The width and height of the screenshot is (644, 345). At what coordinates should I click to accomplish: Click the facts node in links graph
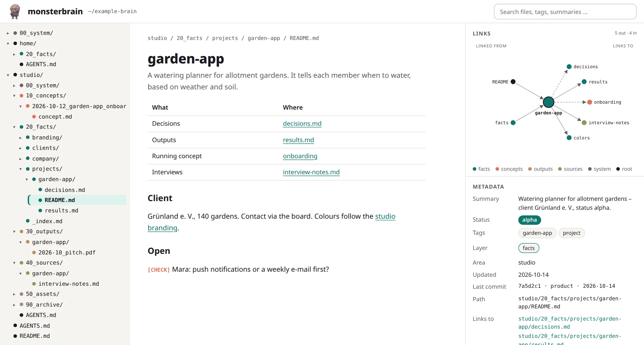click(513, 123)
